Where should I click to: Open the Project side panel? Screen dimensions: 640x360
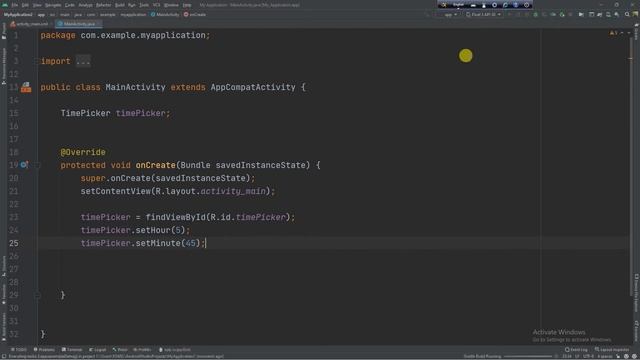[4, 31]
